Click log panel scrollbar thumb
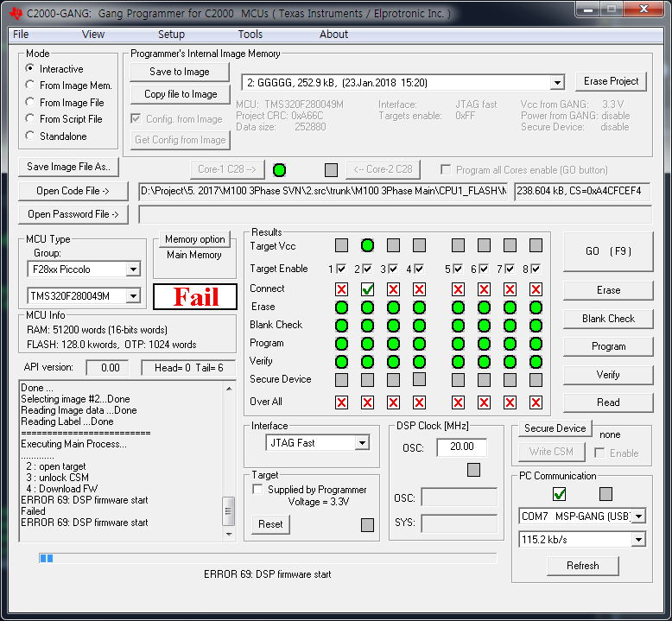672x621 pixels. click(228, 510)
